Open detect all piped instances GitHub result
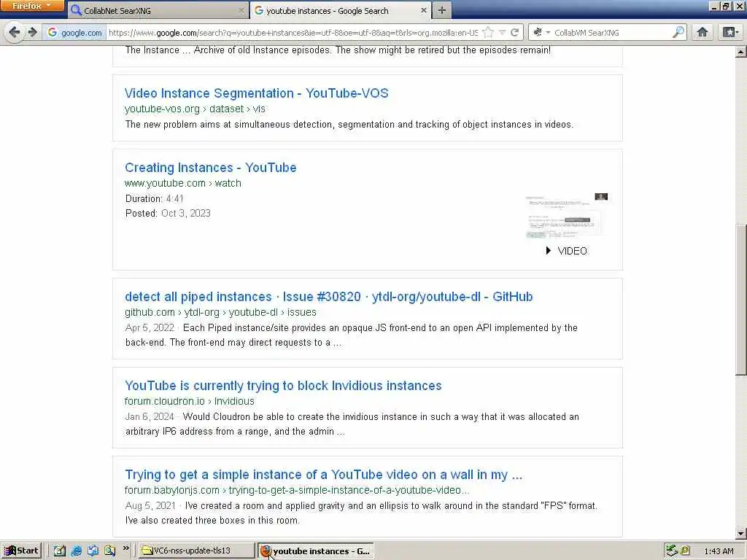The height and width of the screenshot is (560, 747). pos(329,297)
